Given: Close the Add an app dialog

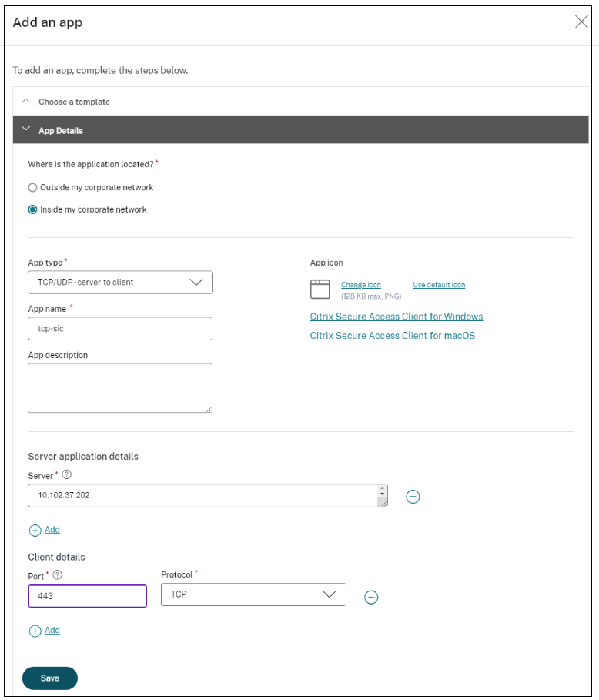Looking at the screenshot, I should pyautogui.click(x=581, y=22).
